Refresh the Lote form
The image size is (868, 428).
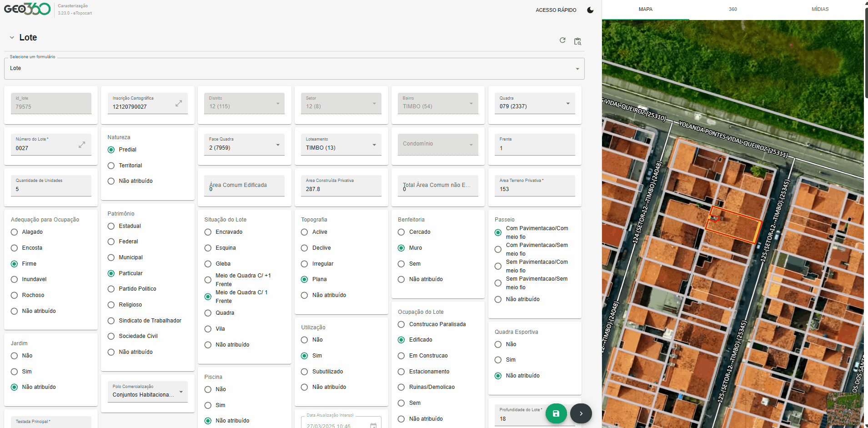(562, 40)
